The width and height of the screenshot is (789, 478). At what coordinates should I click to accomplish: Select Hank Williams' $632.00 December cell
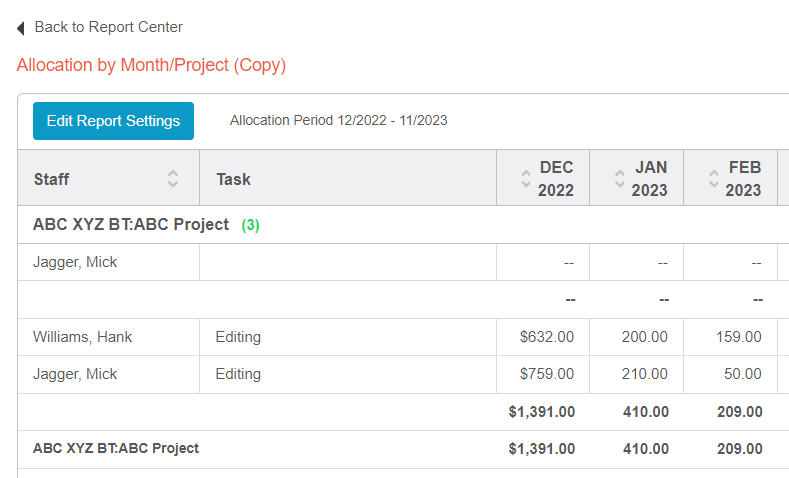[x=546, y=337]
